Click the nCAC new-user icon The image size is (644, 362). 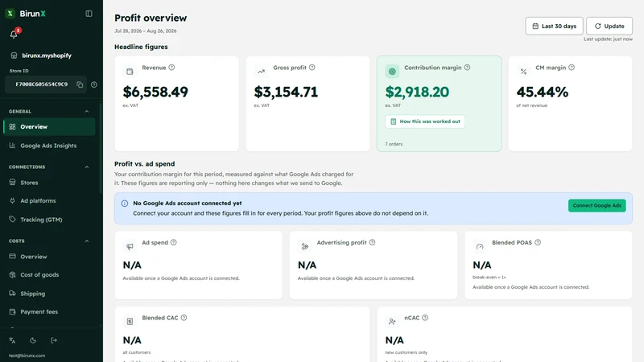pos(392,321)
